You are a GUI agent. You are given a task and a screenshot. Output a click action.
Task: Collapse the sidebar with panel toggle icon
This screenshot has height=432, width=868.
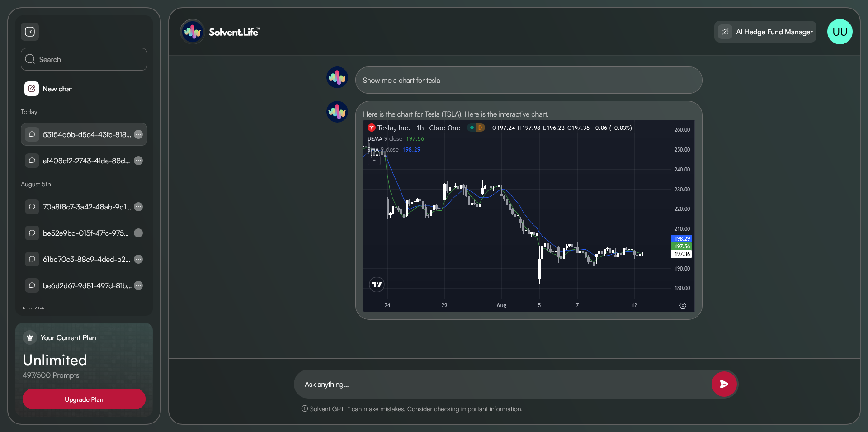tap(30, 32)
